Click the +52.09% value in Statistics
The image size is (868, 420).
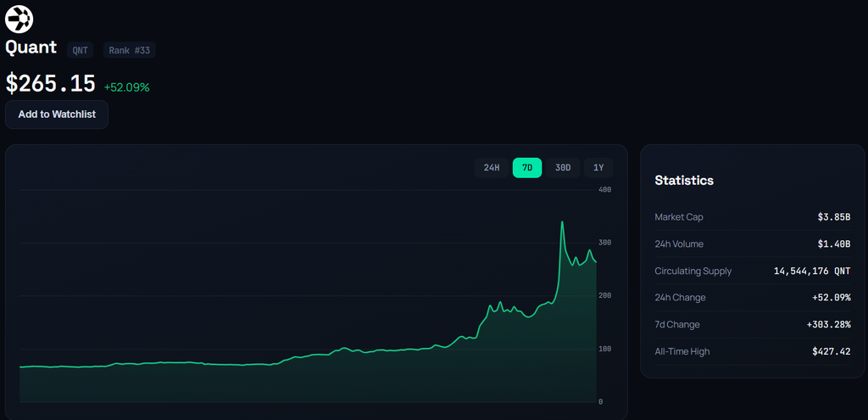[x=832, y=298]
